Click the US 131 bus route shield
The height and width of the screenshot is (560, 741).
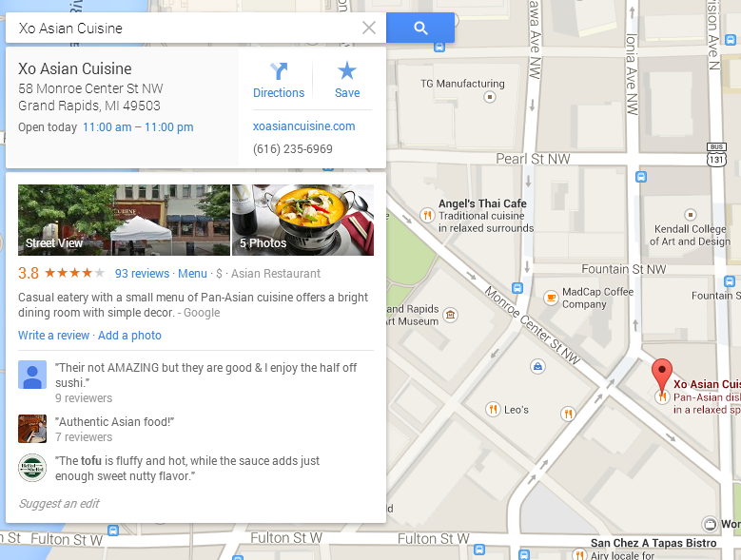click(716, 155)
